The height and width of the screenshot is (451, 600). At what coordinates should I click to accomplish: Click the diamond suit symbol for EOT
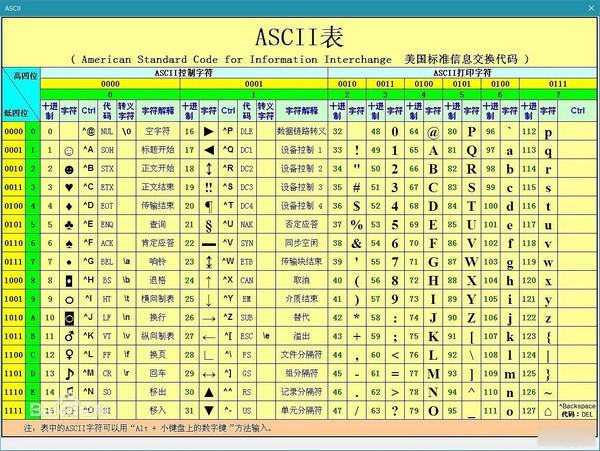coord(68,204)
